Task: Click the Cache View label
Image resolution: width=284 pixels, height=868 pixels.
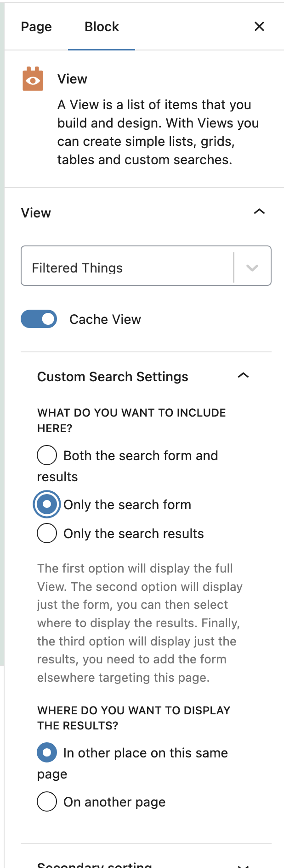Action: pos(105,319)
